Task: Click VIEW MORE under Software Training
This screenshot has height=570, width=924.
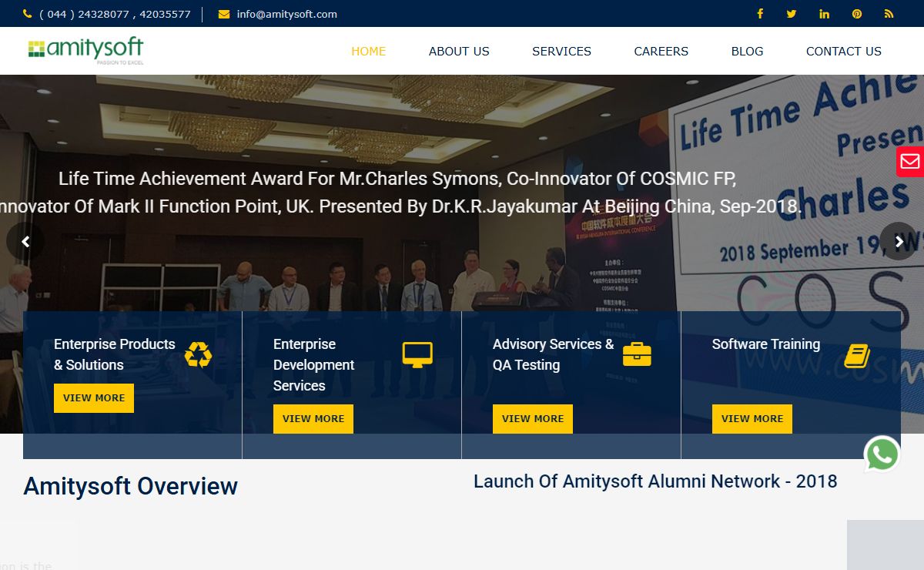Action: (752, 419)
